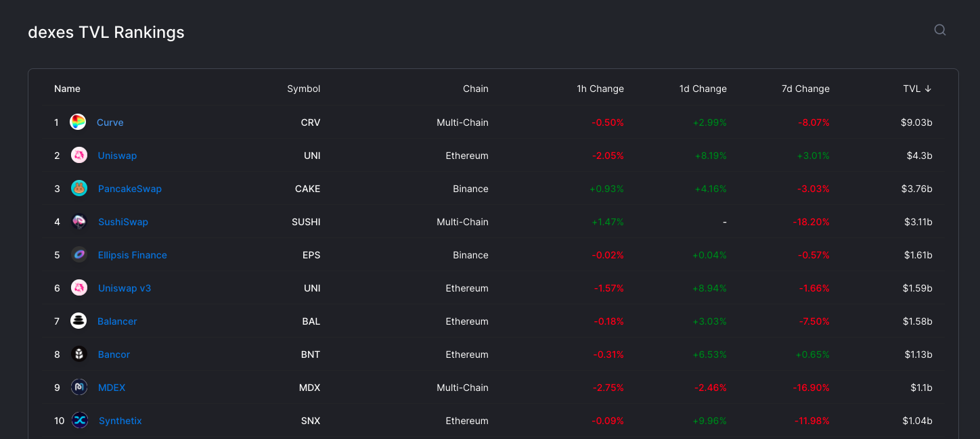Click SushiSwap's $3.11b TVL value

click(918, 222)
